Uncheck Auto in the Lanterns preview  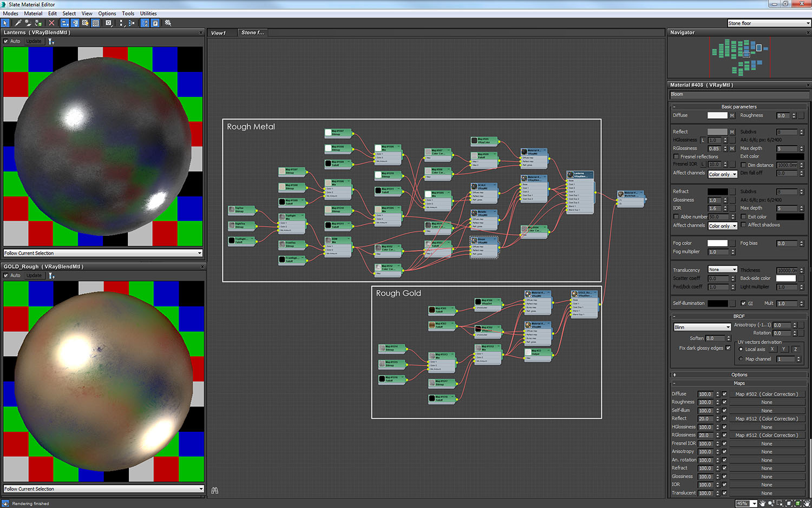(x=6, y=41)
